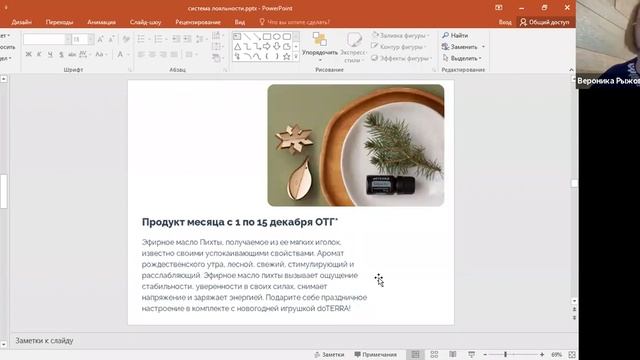Decrease font size (small A)
The width and height of the screenshot is (640, 360).
pos(111,39)
